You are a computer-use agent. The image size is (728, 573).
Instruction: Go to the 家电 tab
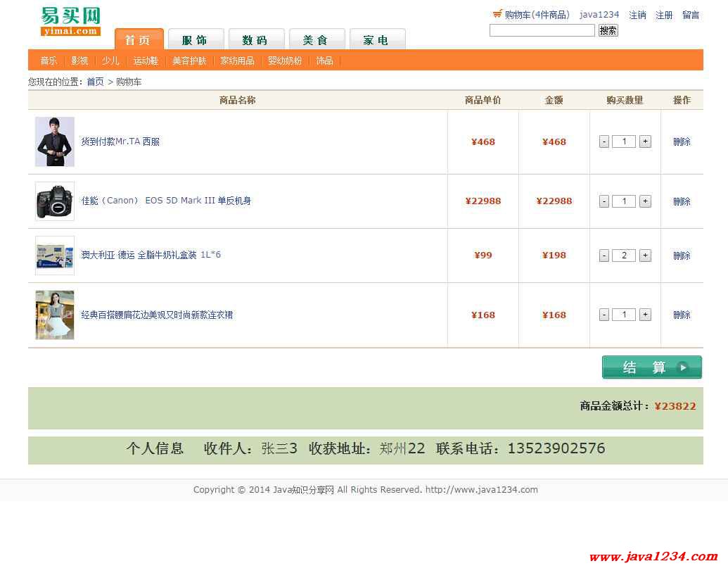376,40
